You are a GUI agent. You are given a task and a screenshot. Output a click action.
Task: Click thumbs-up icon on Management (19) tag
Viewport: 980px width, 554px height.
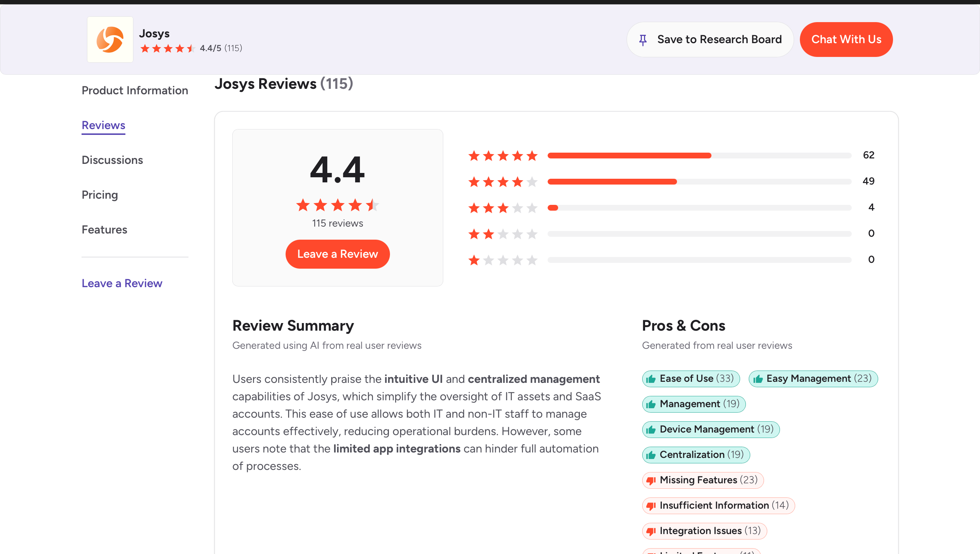coord(651,405)
